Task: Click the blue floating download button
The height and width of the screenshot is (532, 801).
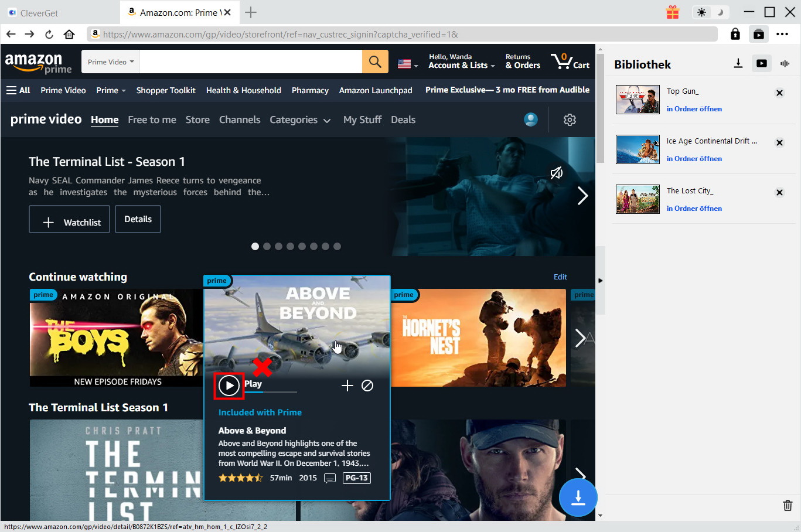Action: pyautogui.click(x=578, y=497)
